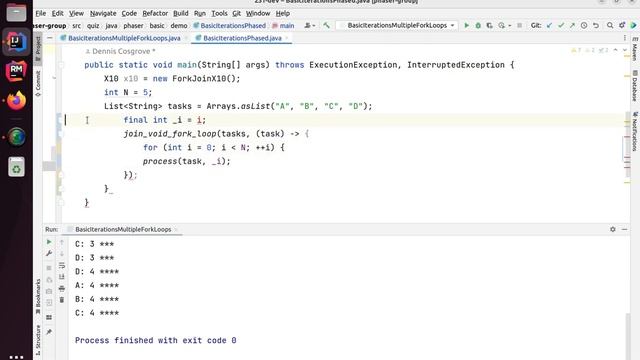Viewport: 640px width, 360px height.
Task: Click the Build project hammer icon
Action: click(326, 25)
